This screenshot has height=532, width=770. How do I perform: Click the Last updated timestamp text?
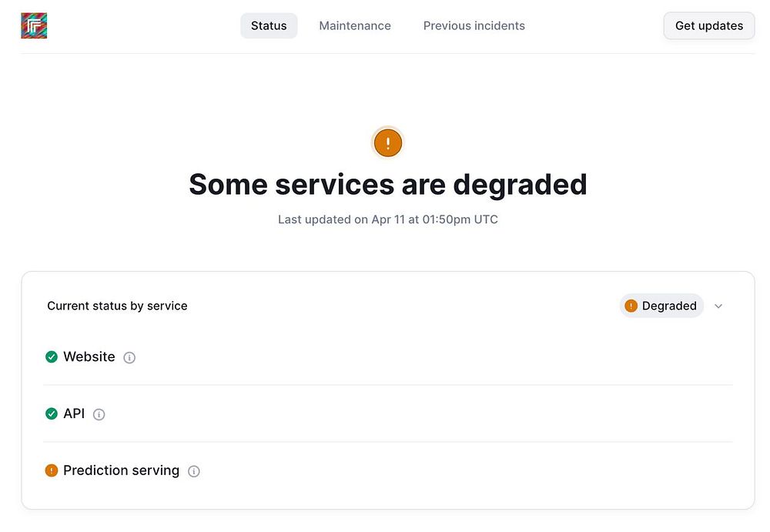(388, 219)
